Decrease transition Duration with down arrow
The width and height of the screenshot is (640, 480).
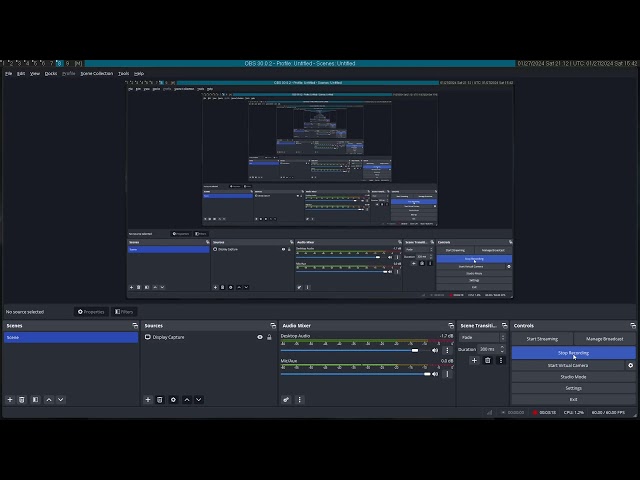(x=502, y=351)
